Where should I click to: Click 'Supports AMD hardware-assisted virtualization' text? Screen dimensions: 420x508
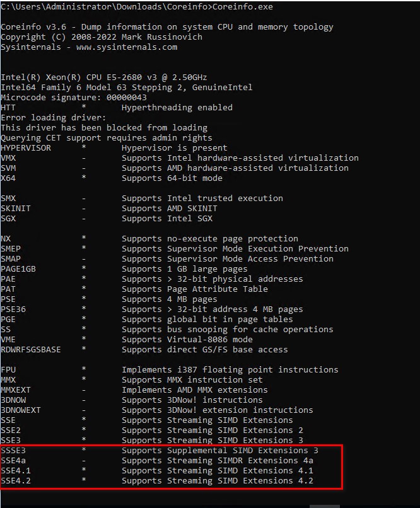click(235, 168)
